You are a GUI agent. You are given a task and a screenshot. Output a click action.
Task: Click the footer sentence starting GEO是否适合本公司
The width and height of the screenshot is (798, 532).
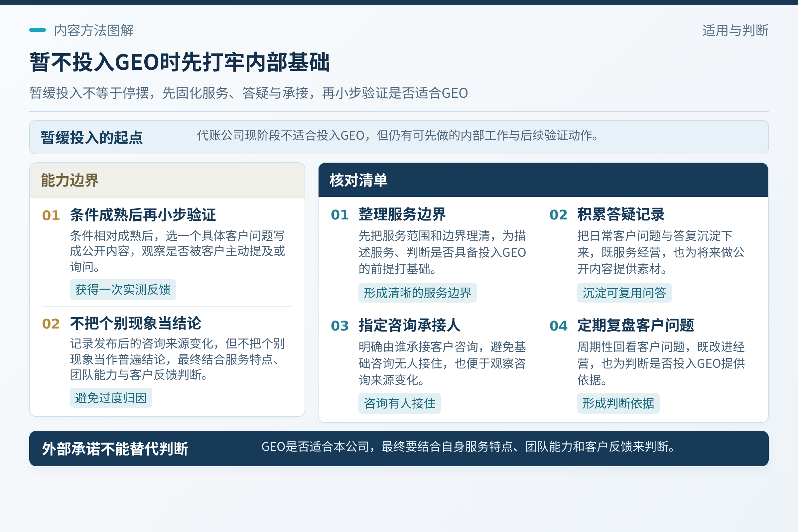[468, 447]
